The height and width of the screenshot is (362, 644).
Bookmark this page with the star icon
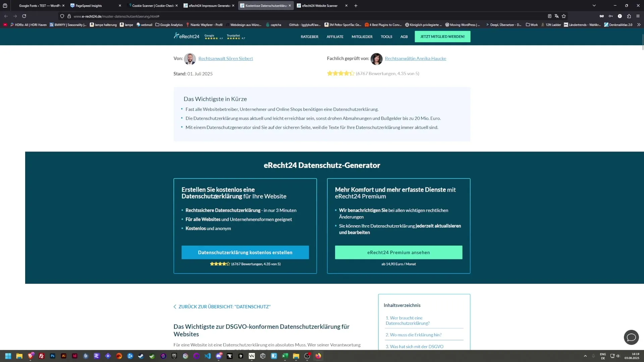[x=564, y=16]
